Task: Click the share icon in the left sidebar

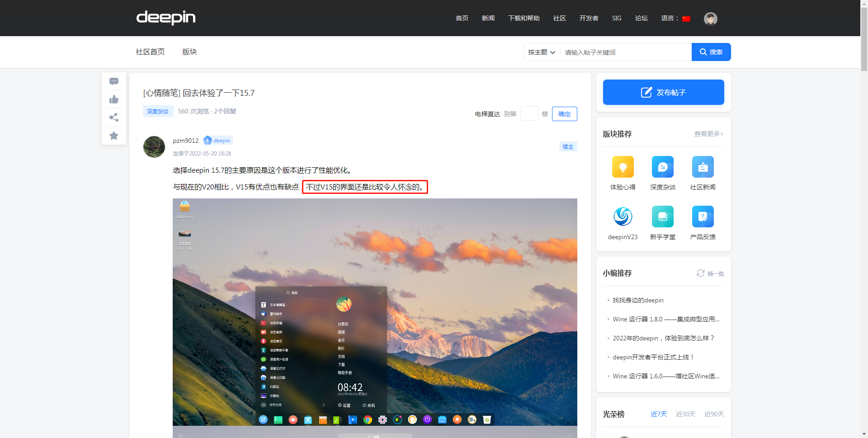Action: pos(114,118)
